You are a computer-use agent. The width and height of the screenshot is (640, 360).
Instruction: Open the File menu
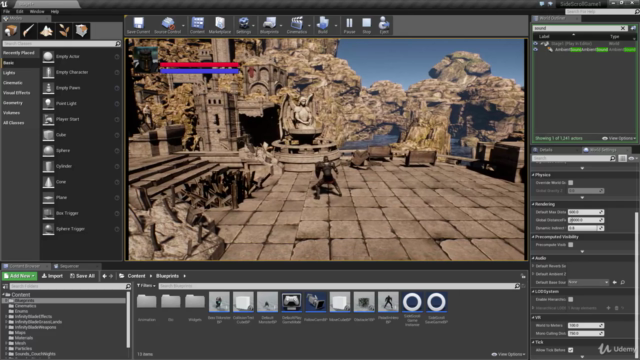point(7,11)
